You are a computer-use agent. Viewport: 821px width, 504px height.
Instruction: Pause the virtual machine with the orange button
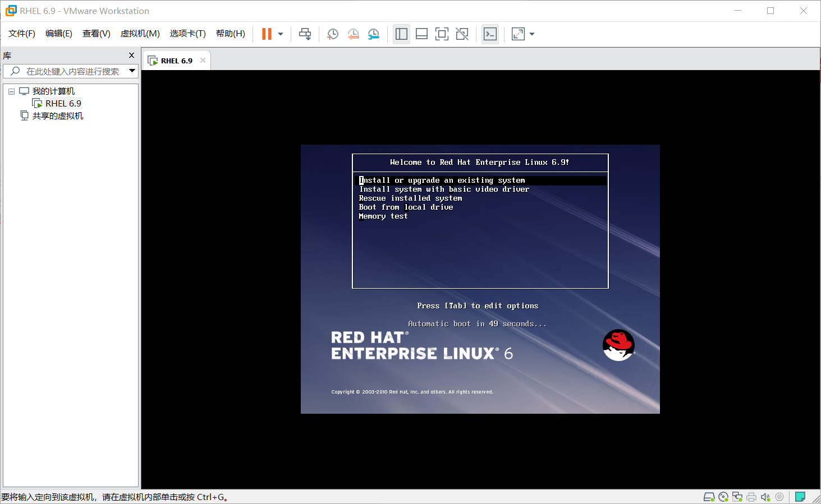coord(267,34)
